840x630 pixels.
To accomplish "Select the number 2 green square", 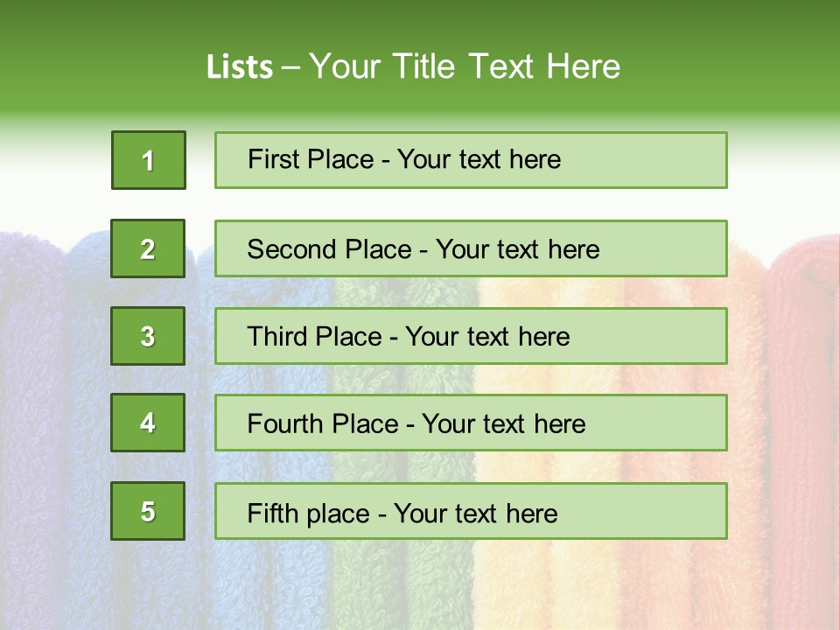I will [x=148, y=248].
